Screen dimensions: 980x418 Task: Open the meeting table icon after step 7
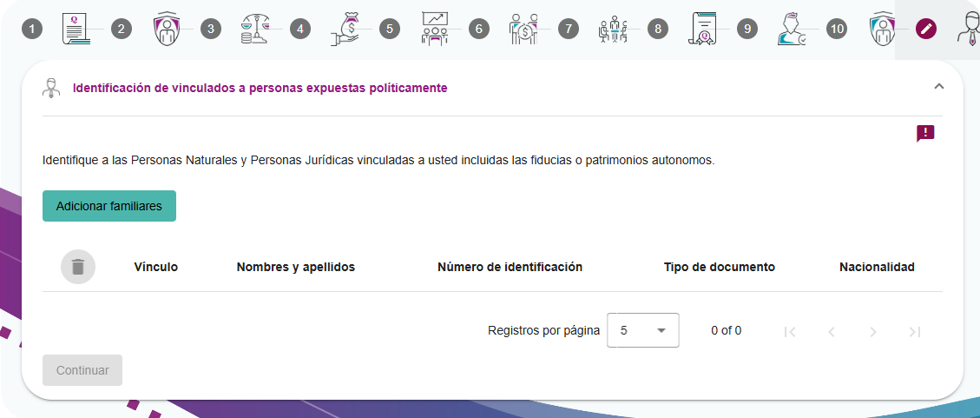(x=613, y=29)
